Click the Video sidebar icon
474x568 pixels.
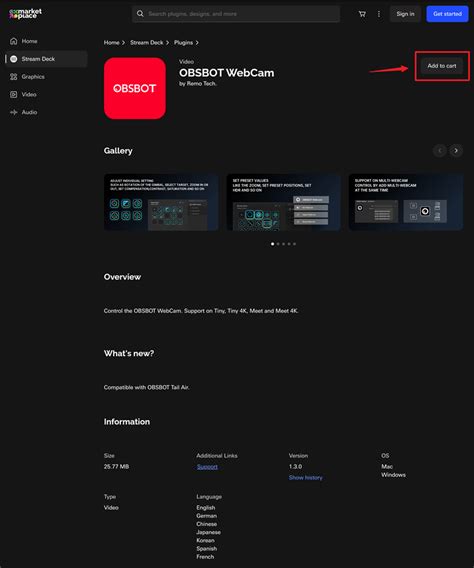14,94
